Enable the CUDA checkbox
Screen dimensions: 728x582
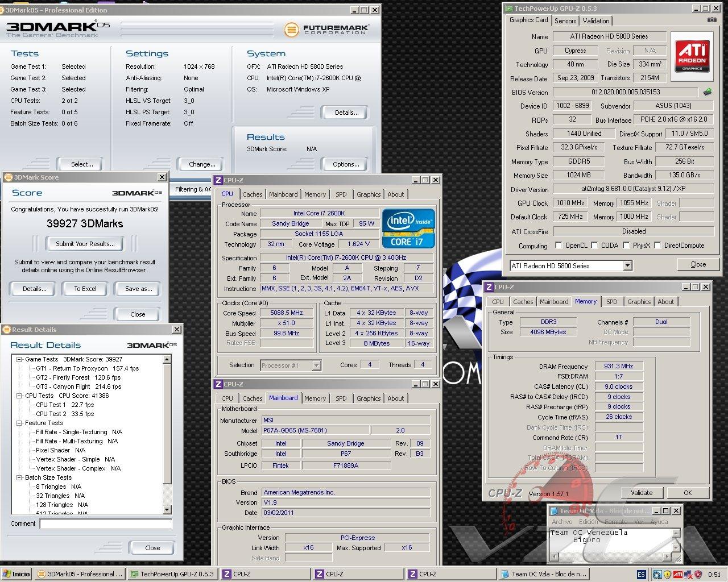[595, 246]
